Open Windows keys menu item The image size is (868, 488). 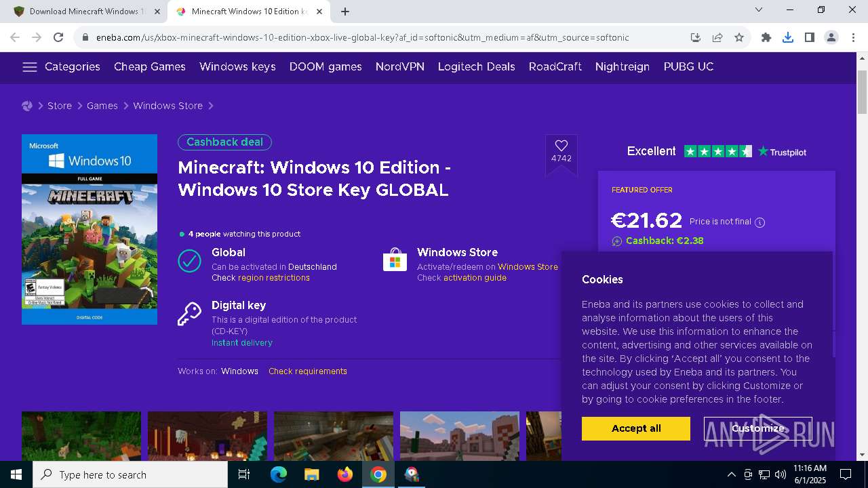click(237, 66)
